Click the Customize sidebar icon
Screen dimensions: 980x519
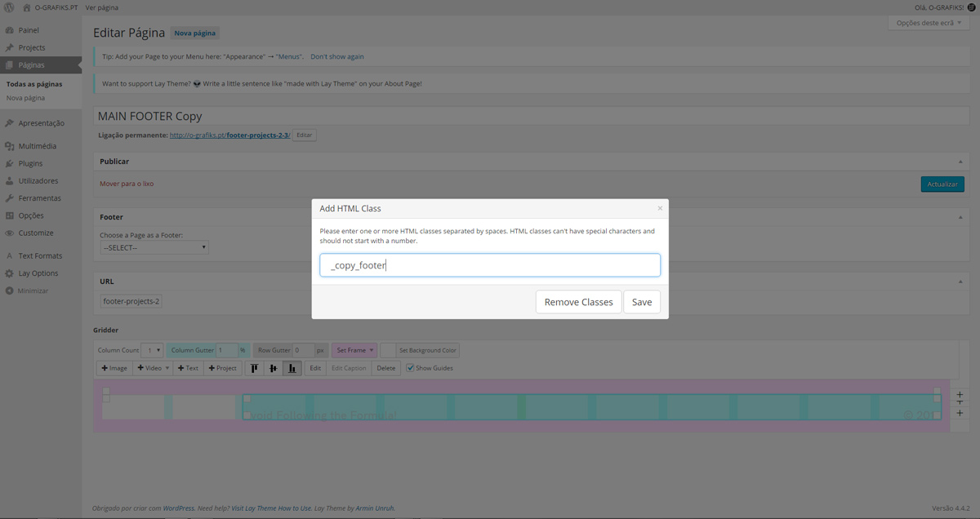(10, 233)
